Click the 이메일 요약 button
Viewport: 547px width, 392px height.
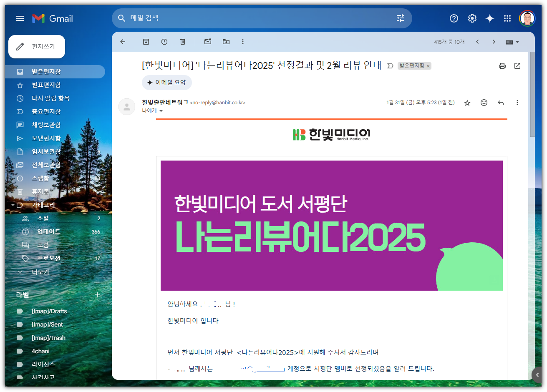coord(167,83)
